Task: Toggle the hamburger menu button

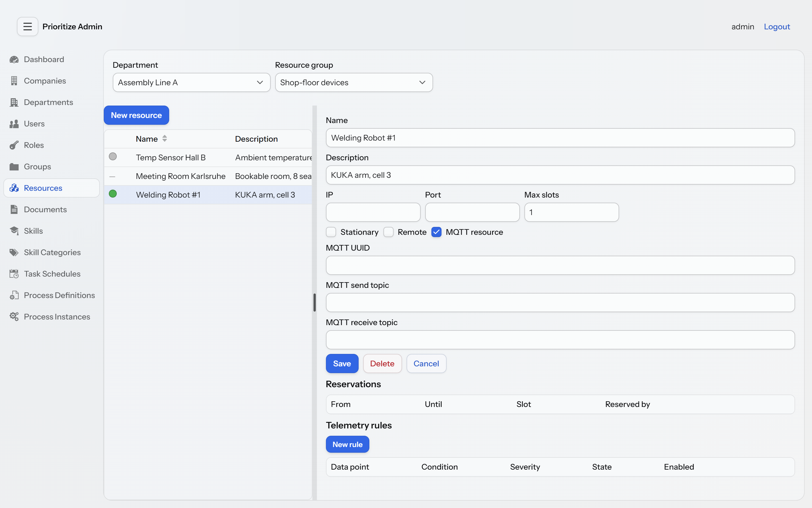Action: [28, 27]
